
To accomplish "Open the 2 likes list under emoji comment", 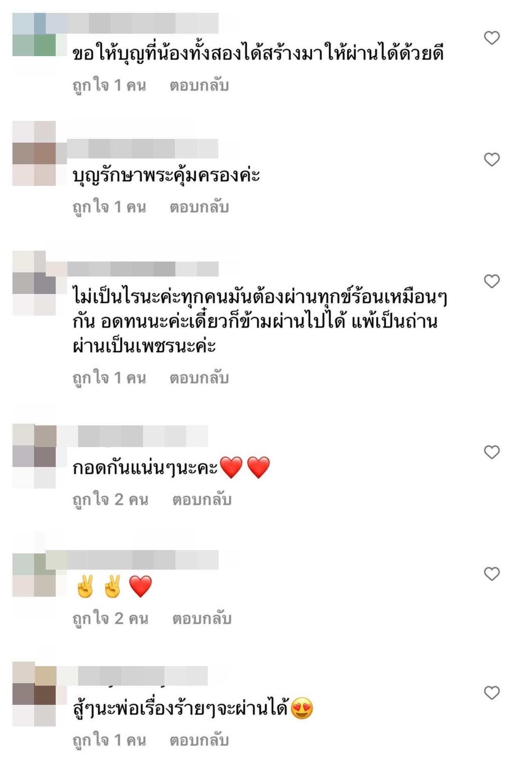I will [111, 619].
